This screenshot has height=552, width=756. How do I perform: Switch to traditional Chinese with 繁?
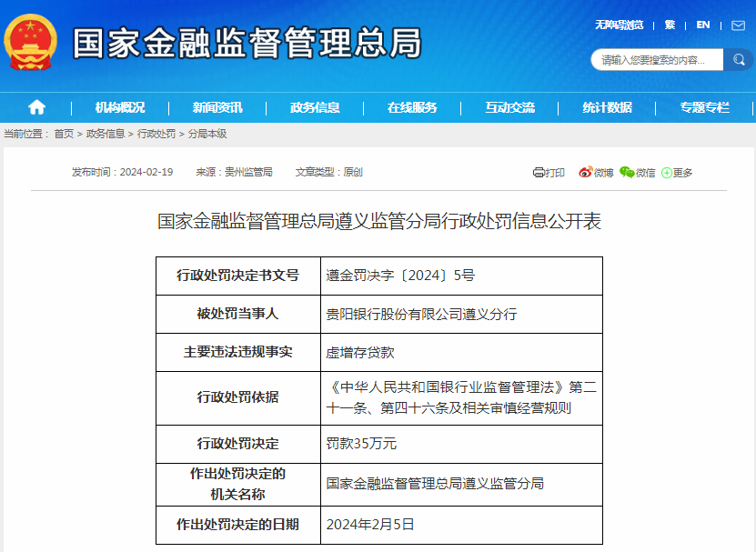(x=670, y=25)
